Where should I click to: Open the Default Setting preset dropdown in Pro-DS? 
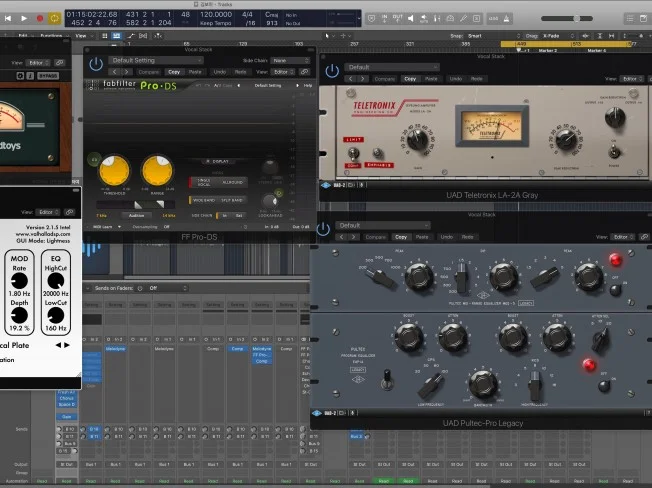[156, 60]
